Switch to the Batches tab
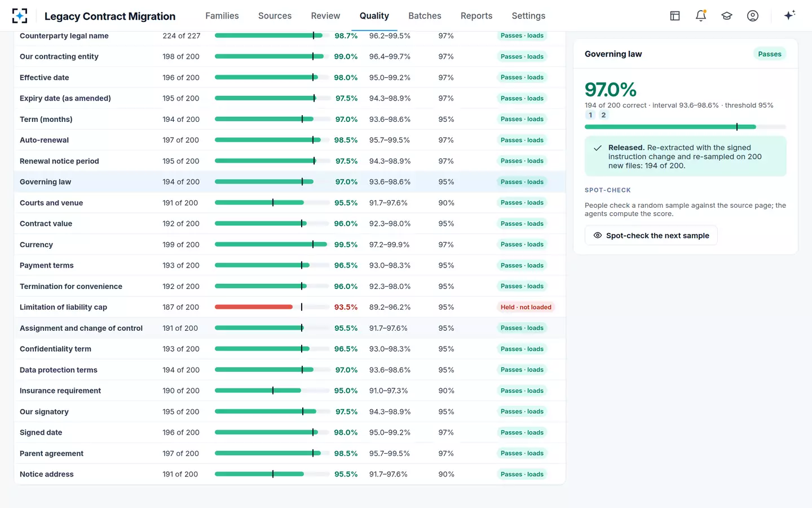This screenshot has width=812, height=508. 425,16
